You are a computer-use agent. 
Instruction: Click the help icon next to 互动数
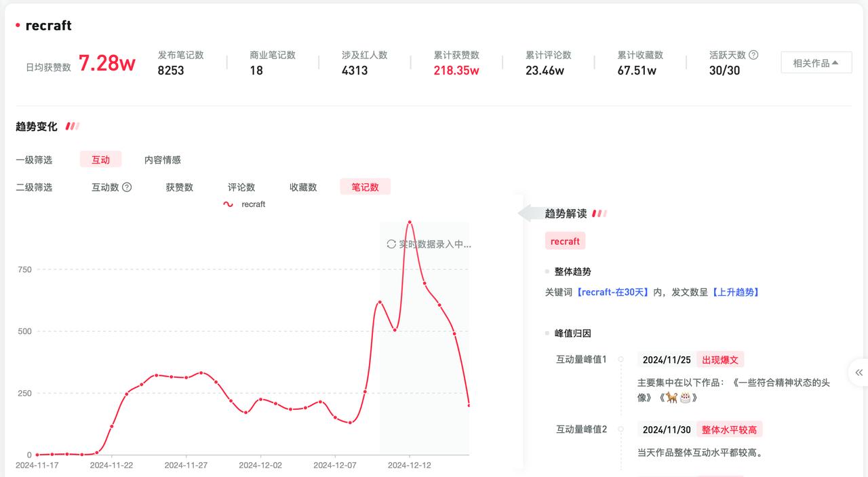[127, 187]
